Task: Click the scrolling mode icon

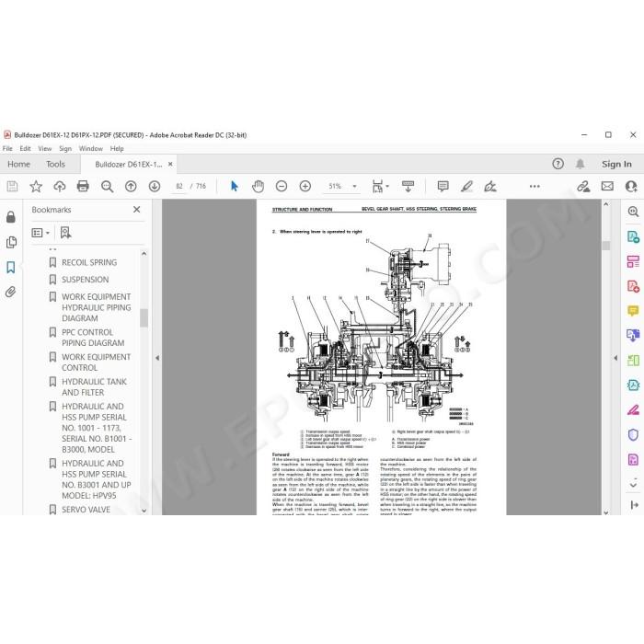Action: coord(408,187)
